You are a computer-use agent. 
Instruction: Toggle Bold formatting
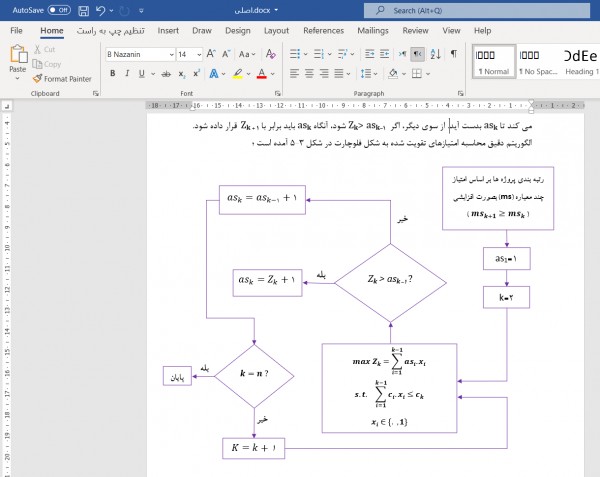[113, 73]
